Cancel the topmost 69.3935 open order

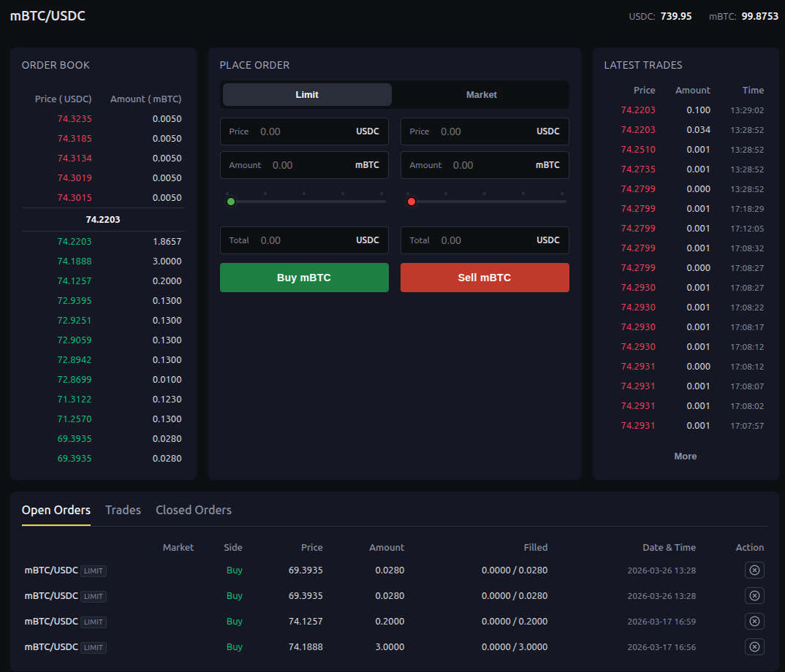coord(754,570)
